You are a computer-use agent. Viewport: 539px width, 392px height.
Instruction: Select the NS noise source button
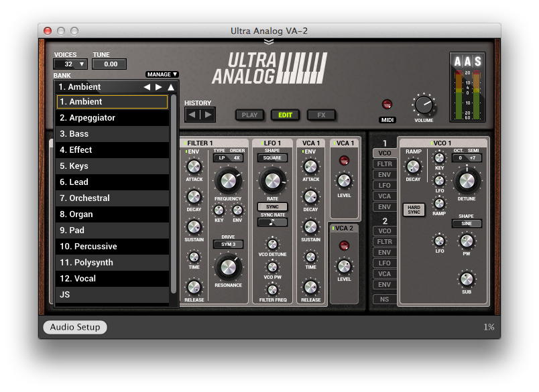click(x=384, y=300)
